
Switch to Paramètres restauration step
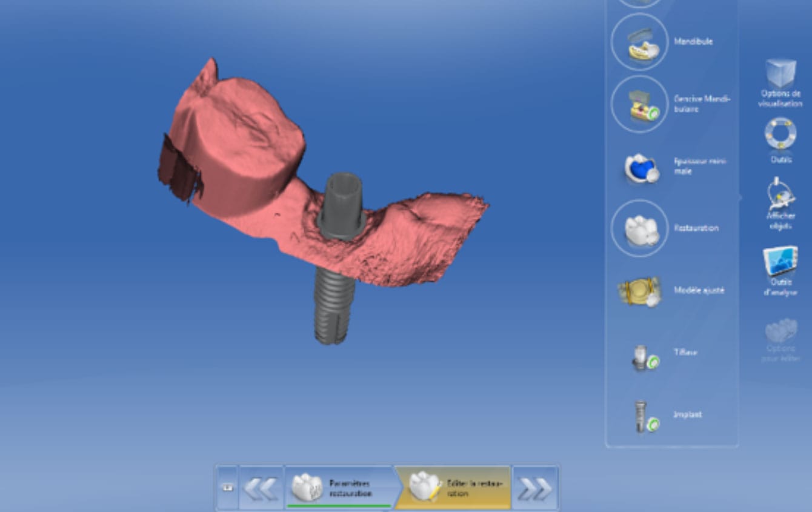click(x=339, y=488)
